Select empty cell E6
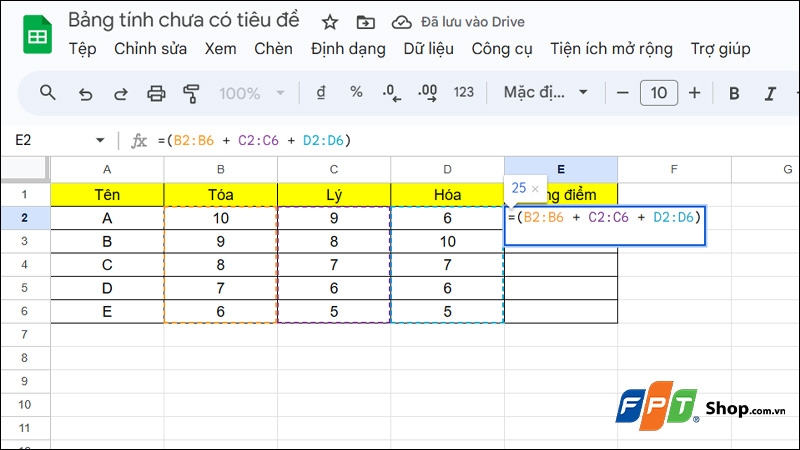The width and height of the screenshot is (800, 450). [x=561, y=311]
